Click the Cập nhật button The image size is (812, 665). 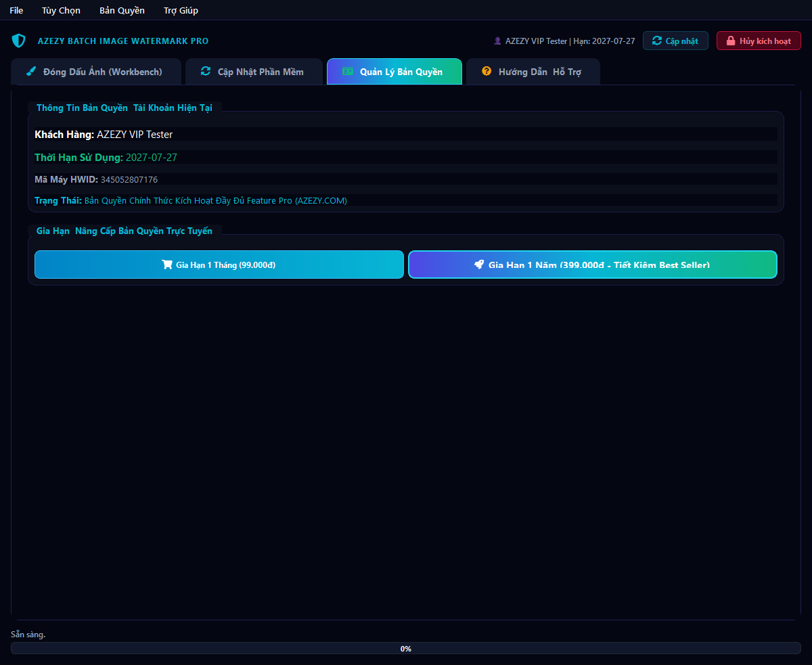pyautogui.click(x=675, y=41)
